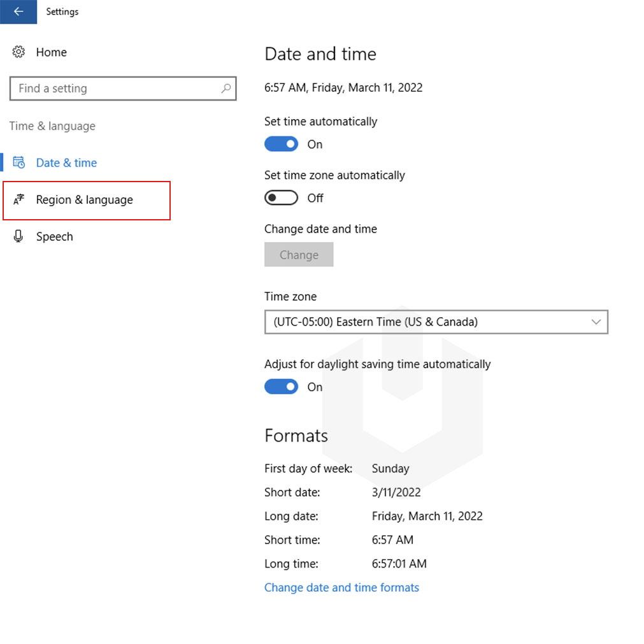This screenshot has width=644, height=644.
Task: Click the Speech microphone icon
Action: point(18,236)
